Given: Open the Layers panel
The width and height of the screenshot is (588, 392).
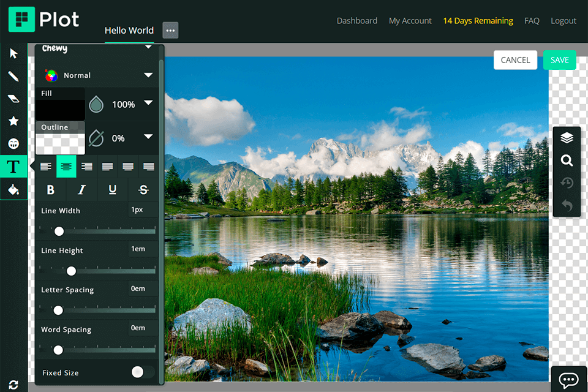Looking at the screenshot, I should point(567,138).
